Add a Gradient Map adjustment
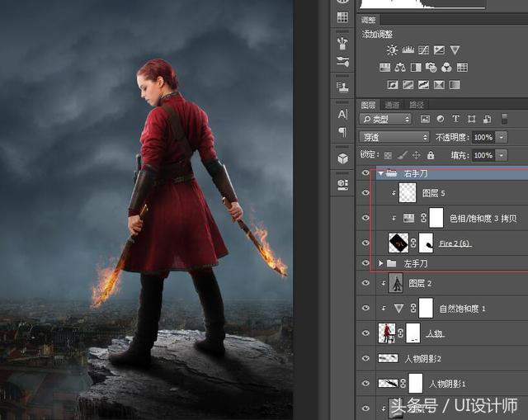Screen dimensions: 528x420 tap(455, 84)
